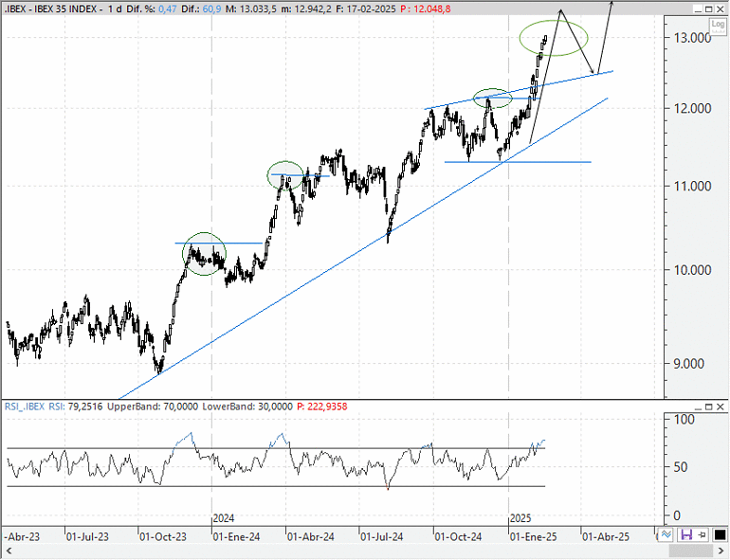Click the pin icon beside the save icon
This screenshot has width=730, height=560.
pos(703,534)
